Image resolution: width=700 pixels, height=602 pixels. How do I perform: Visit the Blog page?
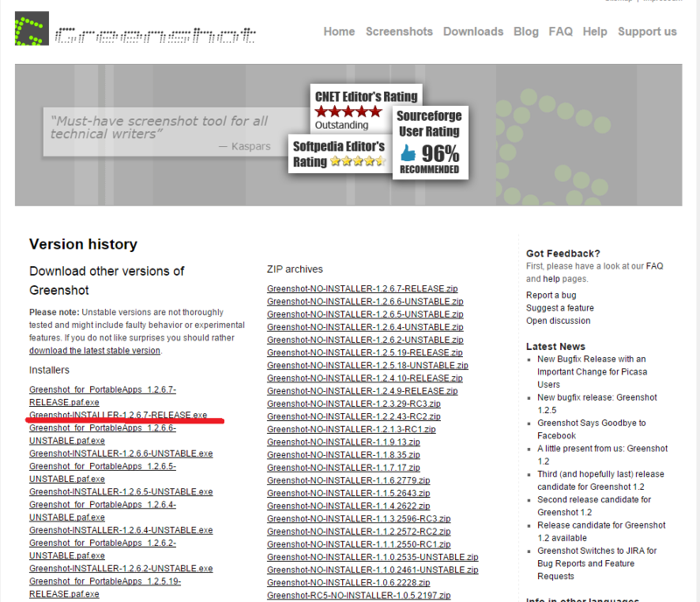point(526,31)
